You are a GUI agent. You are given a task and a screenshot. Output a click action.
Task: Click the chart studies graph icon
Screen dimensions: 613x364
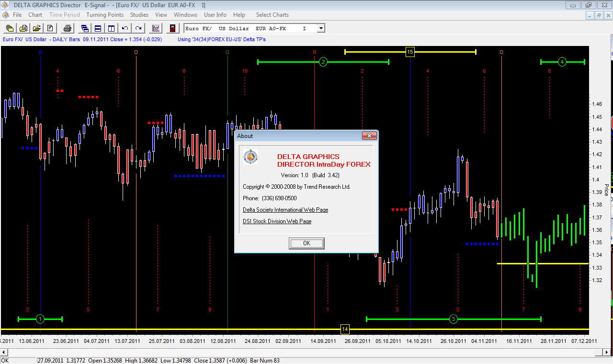coord(156,28)
